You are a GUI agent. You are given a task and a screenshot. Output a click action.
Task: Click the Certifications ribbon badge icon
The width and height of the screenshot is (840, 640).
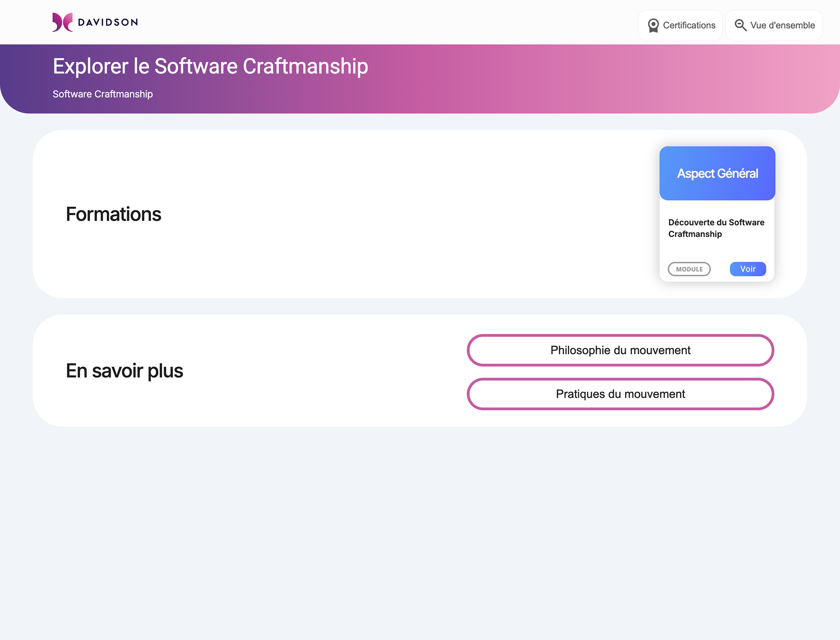pyautogui.click(x=653, y=25)
